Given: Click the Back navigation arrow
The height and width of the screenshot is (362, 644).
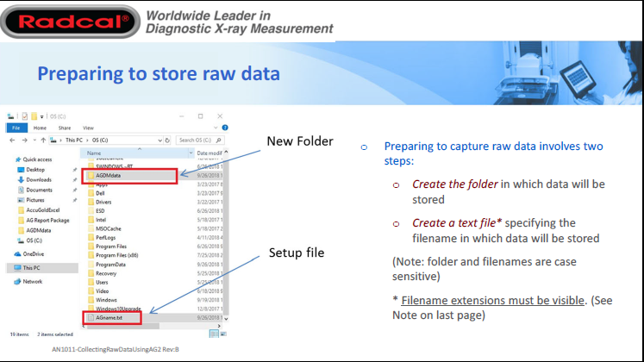Looking at the screenshot, I should click(x=12, y=140).
